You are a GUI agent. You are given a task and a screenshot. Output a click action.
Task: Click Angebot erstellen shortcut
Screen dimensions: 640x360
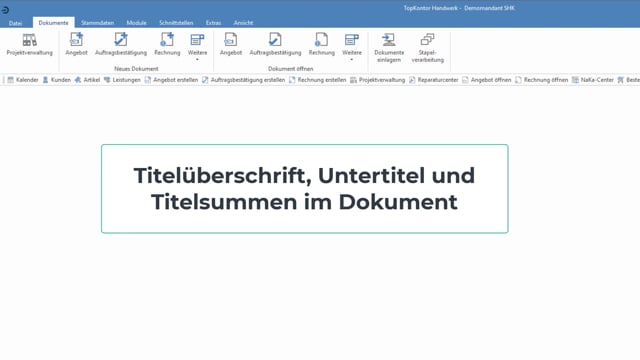pos(171,80)
